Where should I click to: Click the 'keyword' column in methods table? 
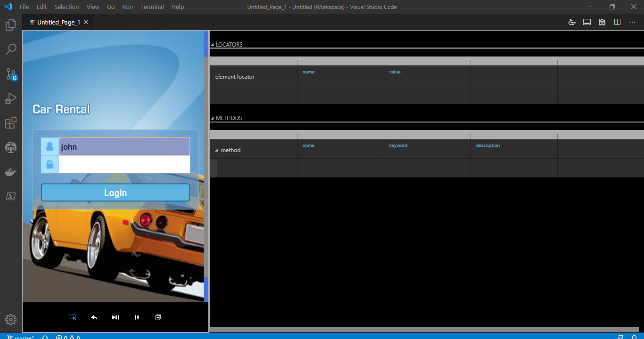(398, 145)
